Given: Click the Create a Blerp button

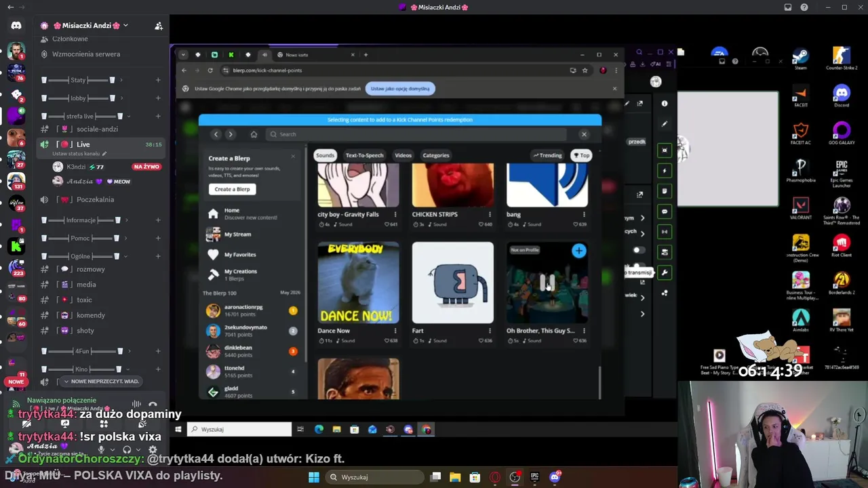Looking at the screenshot, I should pos(232,189).
